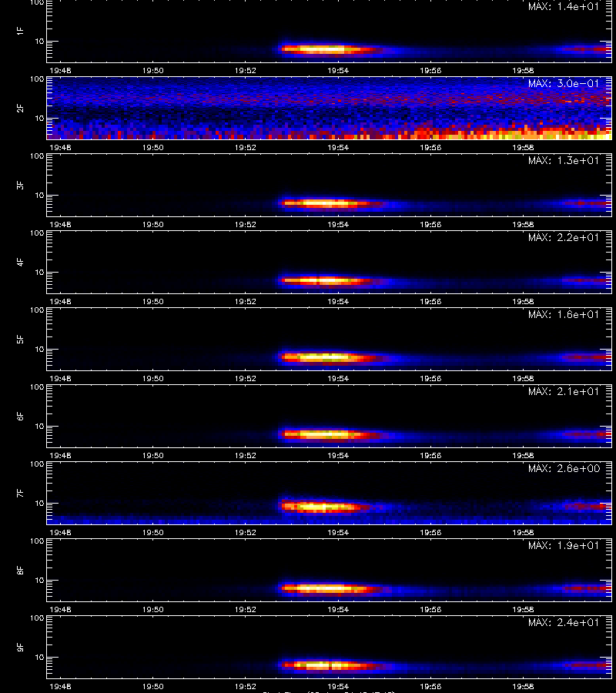Click the 10 y-axis label of panel 7F
The image size is (616, 693).
point(40,504)
